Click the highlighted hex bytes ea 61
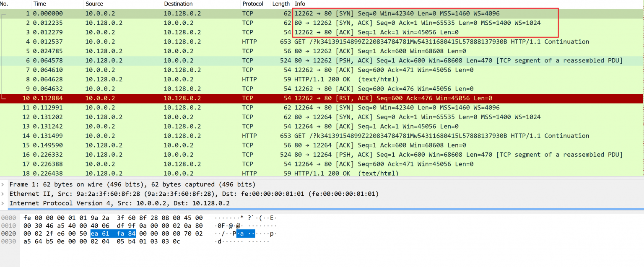Viewport: 644px width, 267px height. (x=101, y=233)
